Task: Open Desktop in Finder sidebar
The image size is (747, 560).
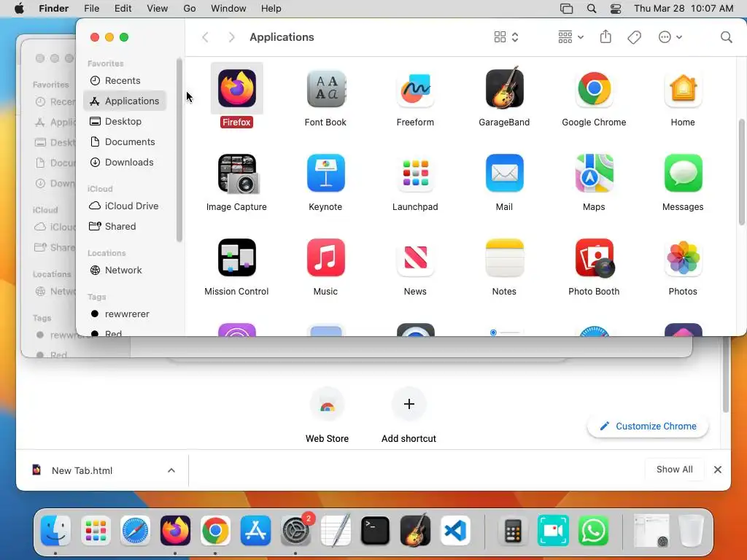Action: pos(125,122)
